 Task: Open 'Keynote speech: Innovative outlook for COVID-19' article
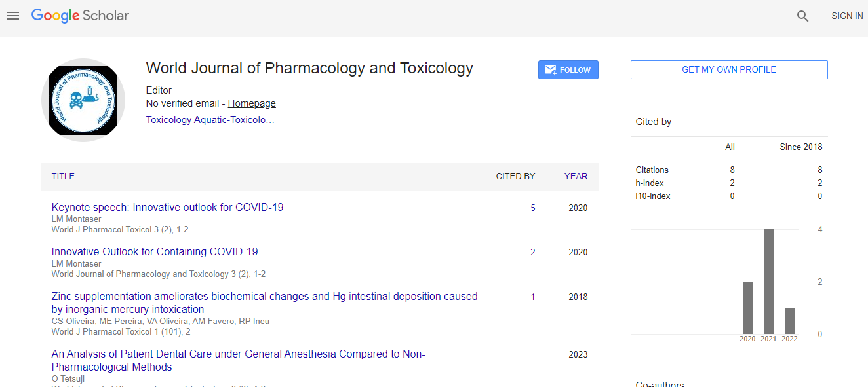click(167, 207)
